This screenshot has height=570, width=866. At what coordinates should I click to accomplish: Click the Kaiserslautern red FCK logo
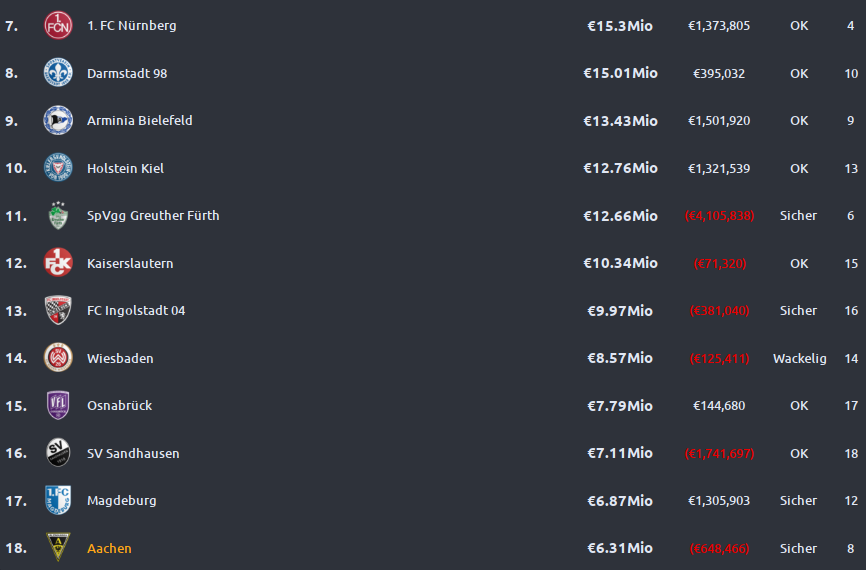coord(58,263)
